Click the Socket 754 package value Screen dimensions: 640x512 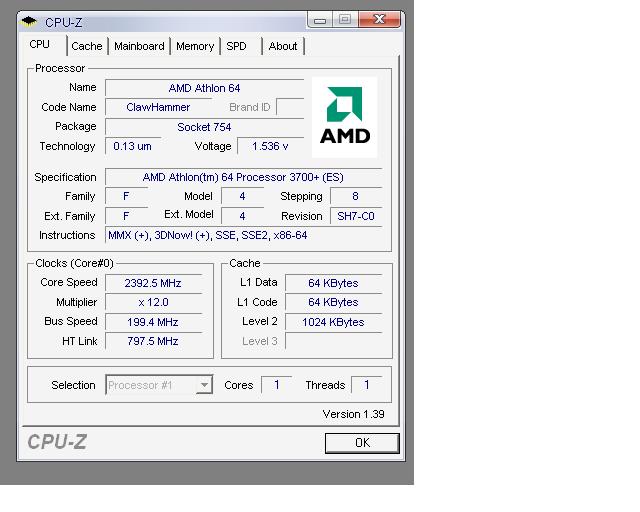pyautogui.click(x=204, y=127)
